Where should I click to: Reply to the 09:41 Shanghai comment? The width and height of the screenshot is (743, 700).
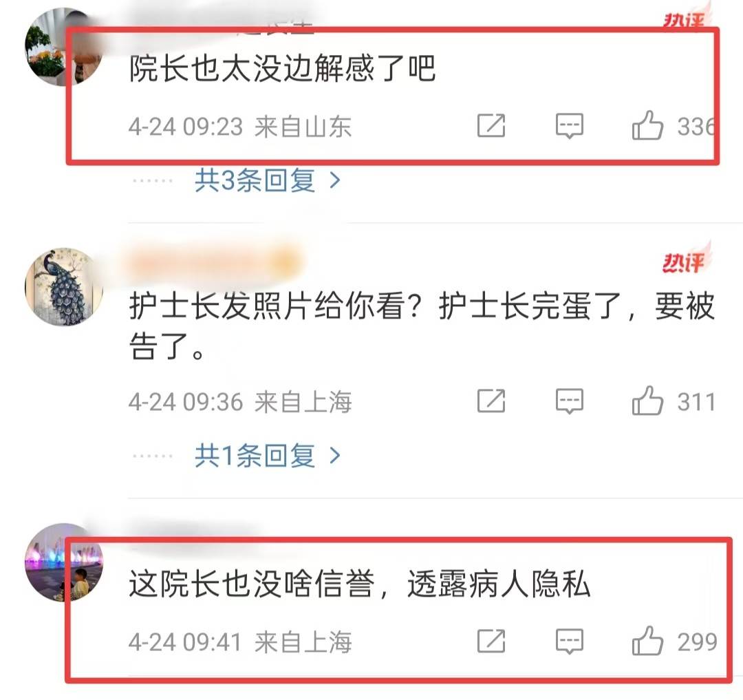(x=569, y=641)
